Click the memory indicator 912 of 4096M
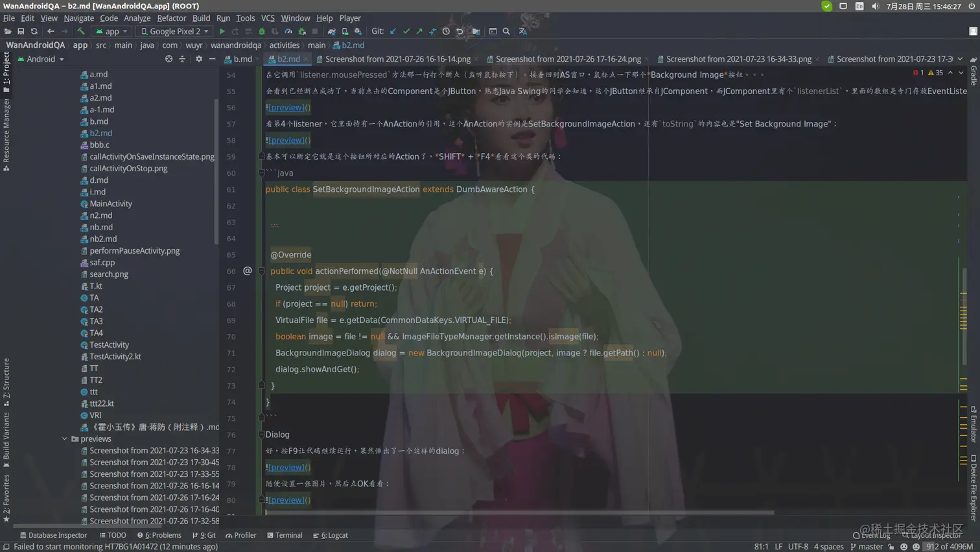Screen dimensions: 980x552 pos(950,547)
